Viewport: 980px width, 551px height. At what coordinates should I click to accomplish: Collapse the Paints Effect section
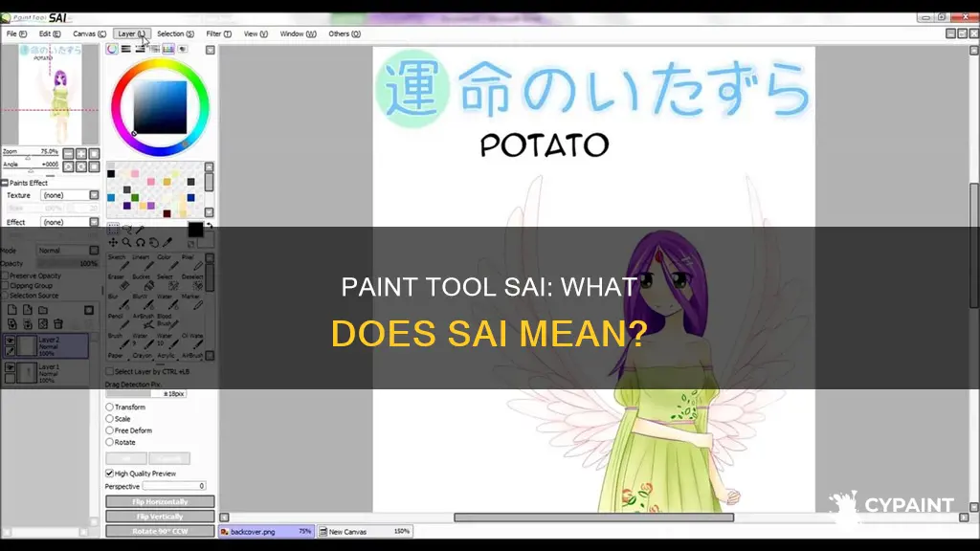click(x=5, y=183)
